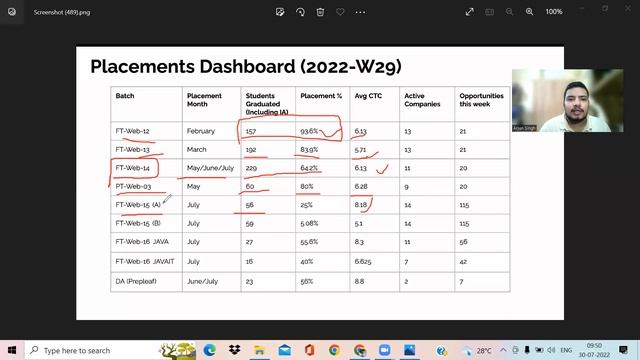Click the presenter's webcam thumbnail
Screen dimensions: 640x360
click(x=568, y=100)
